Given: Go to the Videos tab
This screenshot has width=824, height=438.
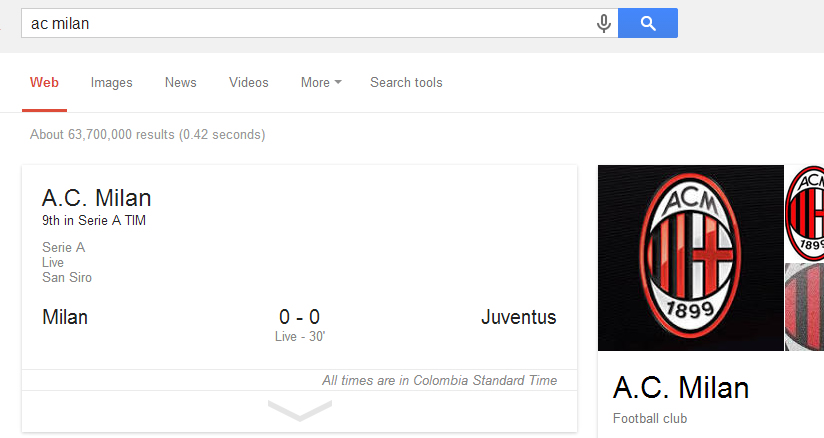Looking at the screenshot, I should 248,83.
